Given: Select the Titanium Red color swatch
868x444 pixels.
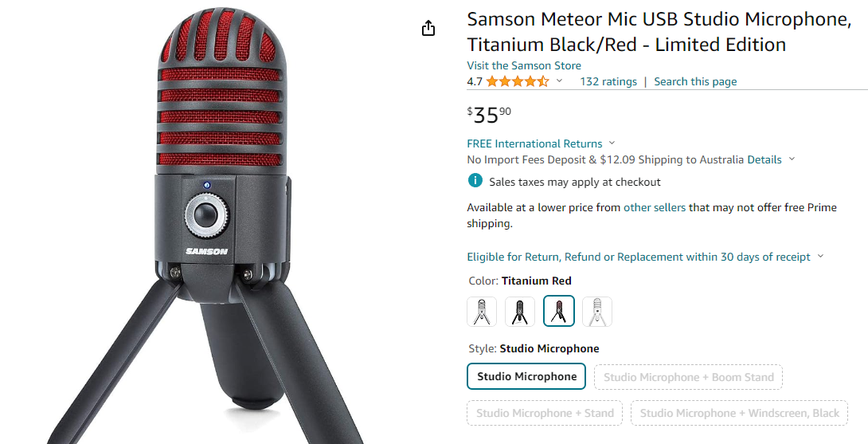Looking at the screenshot, I should pyautogui.click(x=559, y=312).
